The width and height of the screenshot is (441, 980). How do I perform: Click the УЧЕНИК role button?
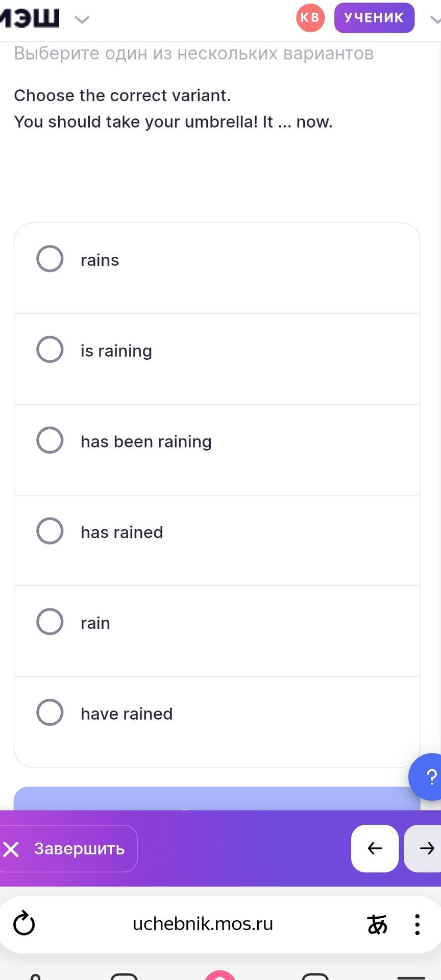374,17
